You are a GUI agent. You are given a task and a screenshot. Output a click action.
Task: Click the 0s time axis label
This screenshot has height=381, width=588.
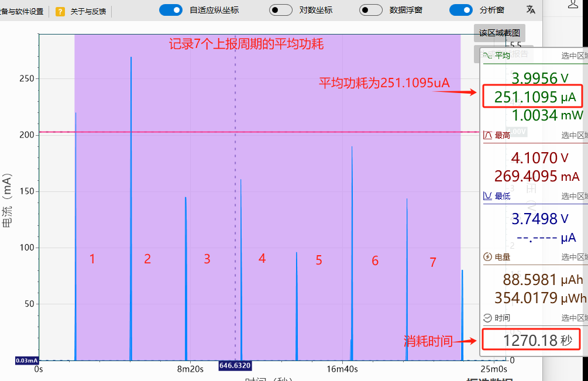[x=39, y=369]
